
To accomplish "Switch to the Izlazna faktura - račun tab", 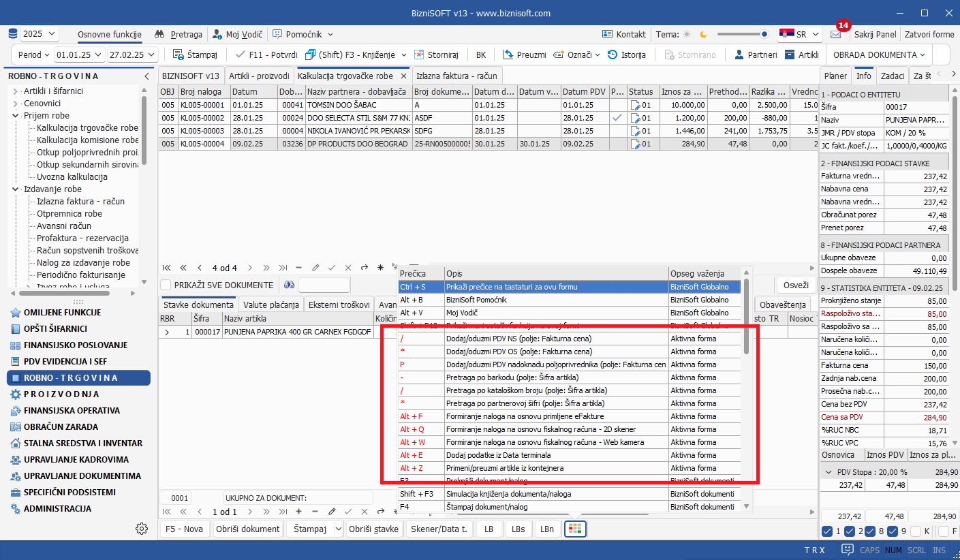I will click(457, 76).
